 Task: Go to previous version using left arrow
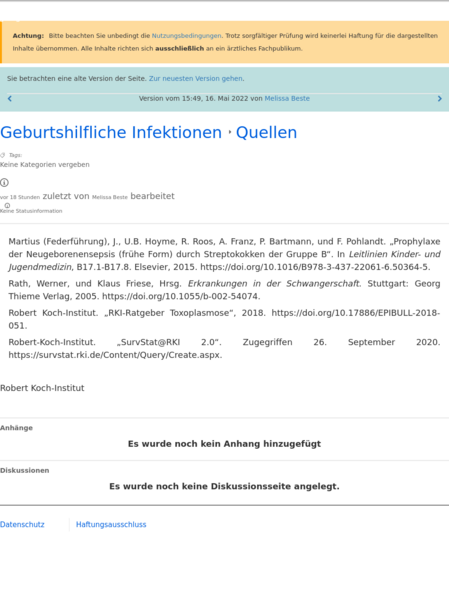pos(10,99)
